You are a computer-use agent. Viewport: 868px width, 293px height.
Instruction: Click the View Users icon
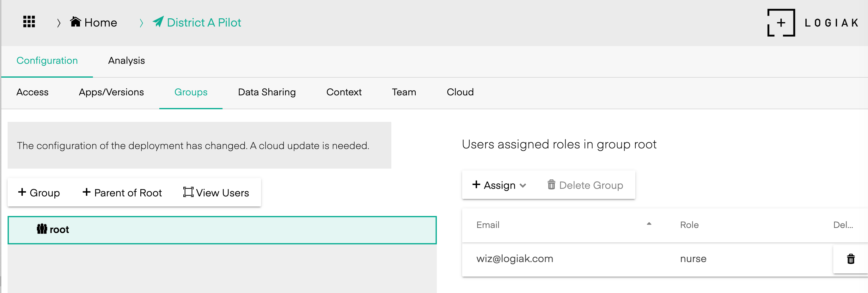pos(188,192)
